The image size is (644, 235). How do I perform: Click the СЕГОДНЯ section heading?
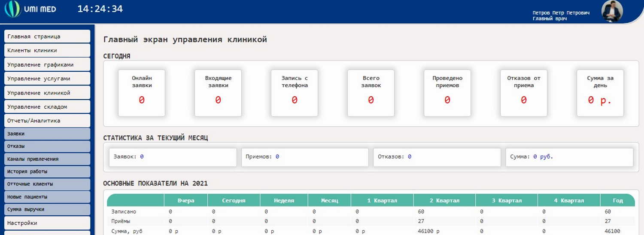tap(117, 56)
